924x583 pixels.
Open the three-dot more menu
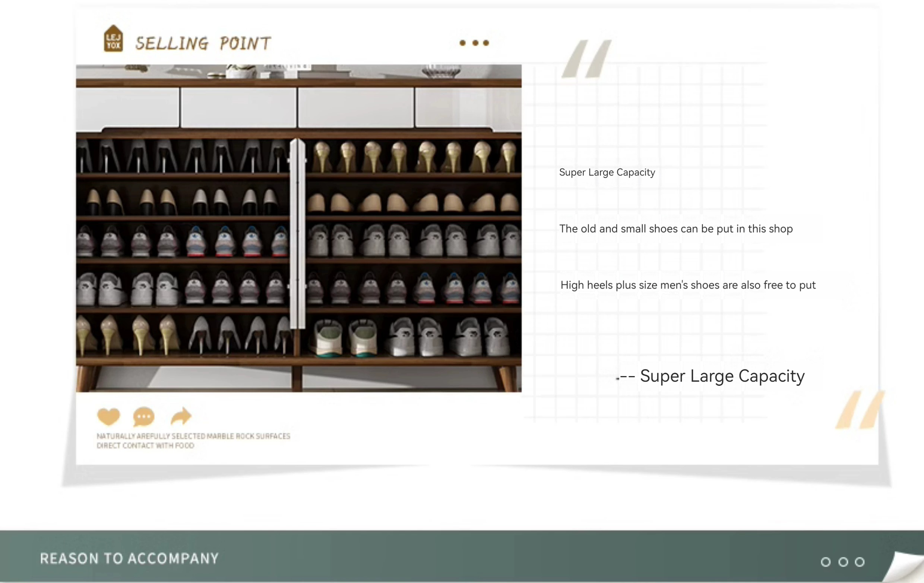[x=474, y=43]
